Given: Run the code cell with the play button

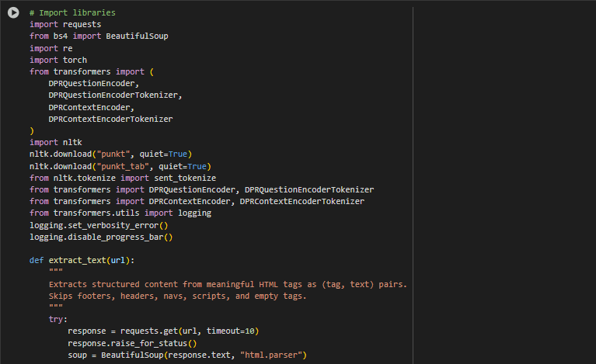Looking at the screenshot, I should (x=13, y=12).
